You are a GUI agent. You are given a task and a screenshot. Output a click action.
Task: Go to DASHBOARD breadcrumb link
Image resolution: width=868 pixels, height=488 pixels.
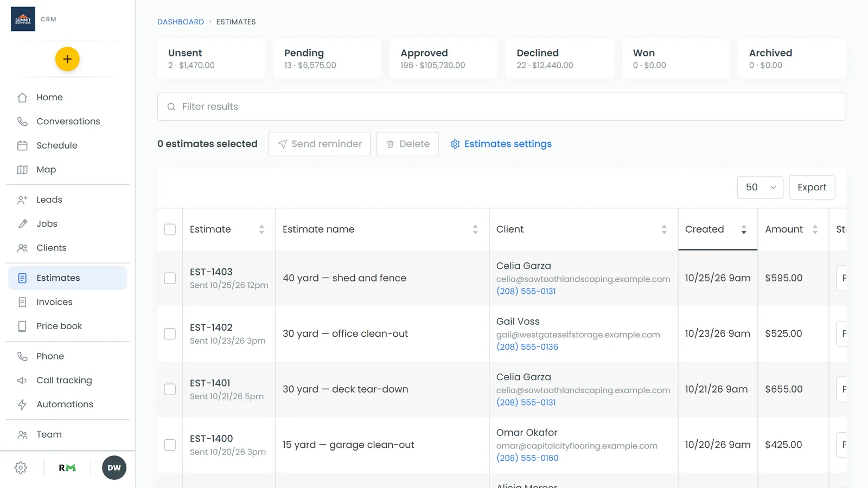(181, 22)
